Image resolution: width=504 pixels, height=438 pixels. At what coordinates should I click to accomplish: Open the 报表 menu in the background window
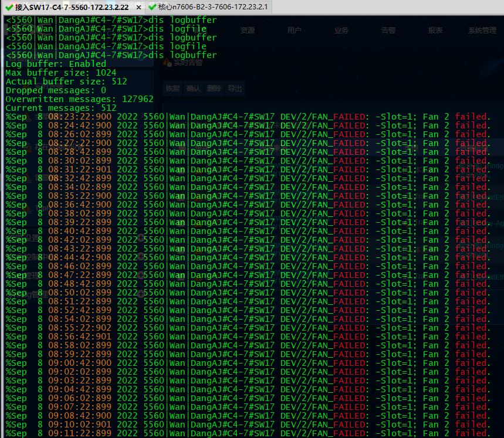435,30
